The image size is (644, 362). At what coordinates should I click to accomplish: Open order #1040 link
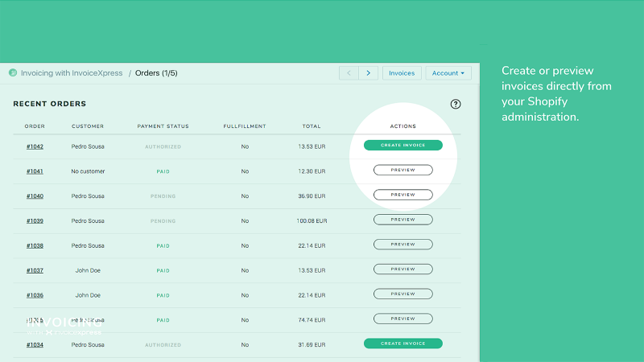point(35,196)
